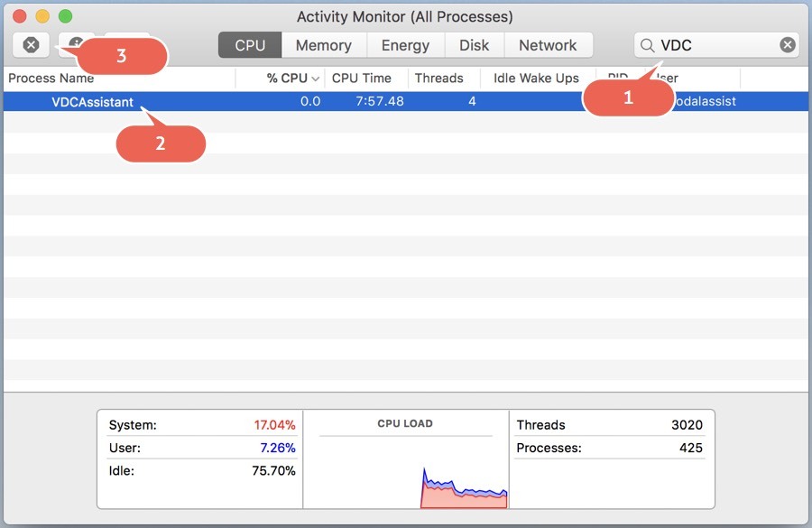The height and width of the screenshot is (528, 812).
Task: Click the search magnifier icon
Action: 647,46
